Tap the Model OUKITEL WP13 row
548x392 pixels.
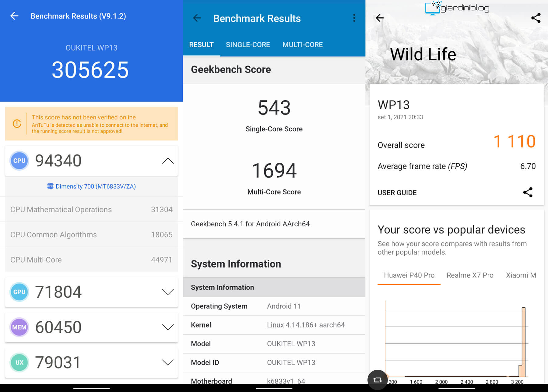pyautogui.click(x=274, y=344)
